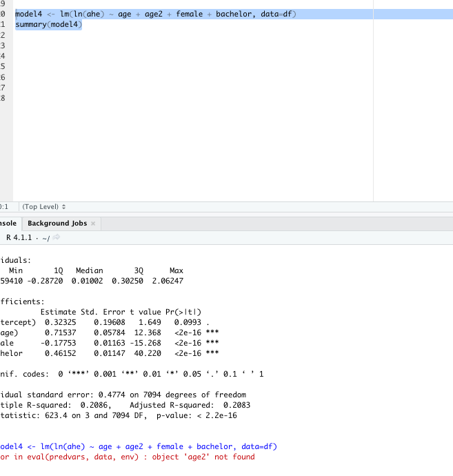Image resolution: width=453 pixels, height=476 pixels.
Task: Click the blue model4 command in console
Action: (x=139, y=446)
